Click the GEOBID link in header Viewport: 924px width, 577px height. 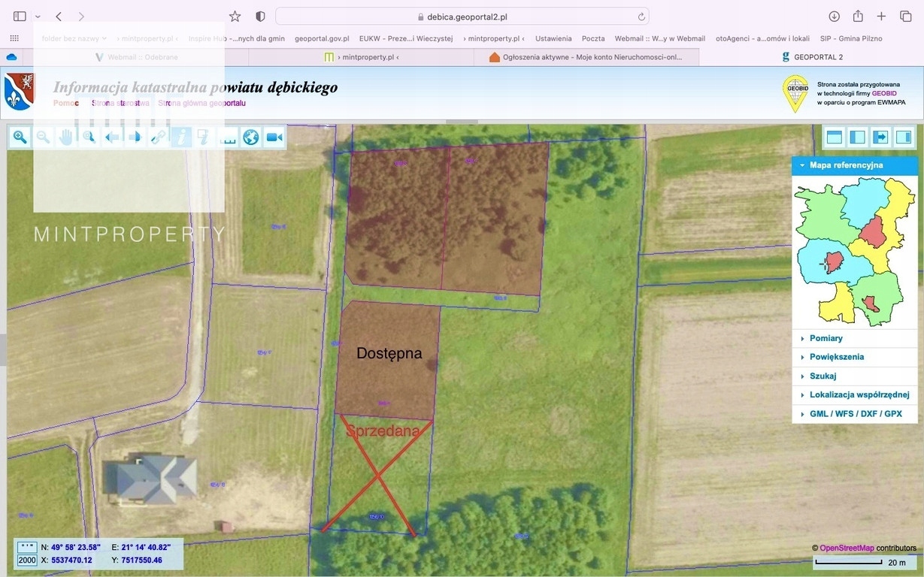click(884, 93)
